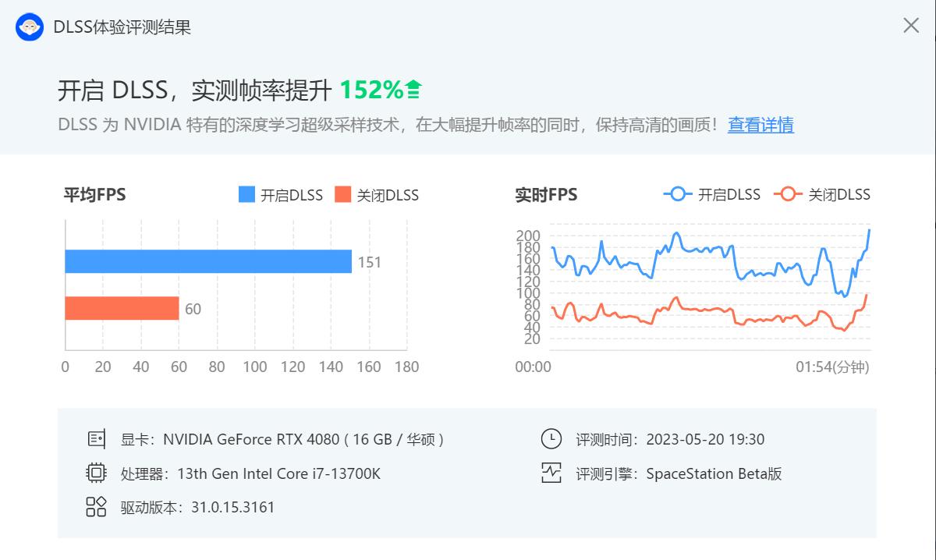This screenshot has height=560, width=936.
Task: Toggle the 开启DLSS line in the 实时FPS chart
Action: tap(718, 194)
